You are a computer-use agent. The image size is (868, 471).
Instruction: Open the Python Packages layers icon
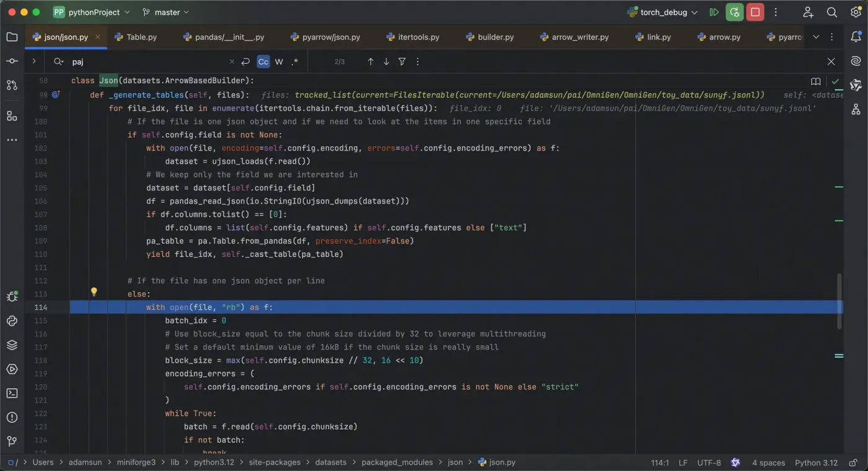(x=12, y=345)
